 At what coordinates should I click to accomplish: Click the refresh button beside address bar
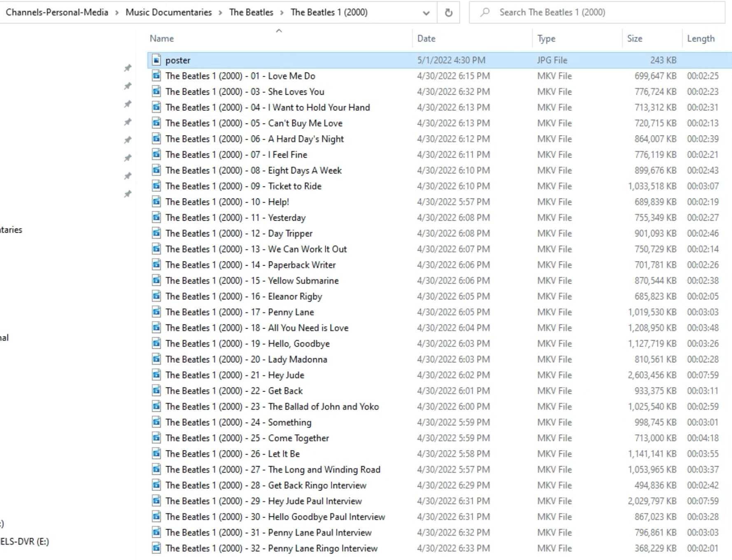click(448, 13)
